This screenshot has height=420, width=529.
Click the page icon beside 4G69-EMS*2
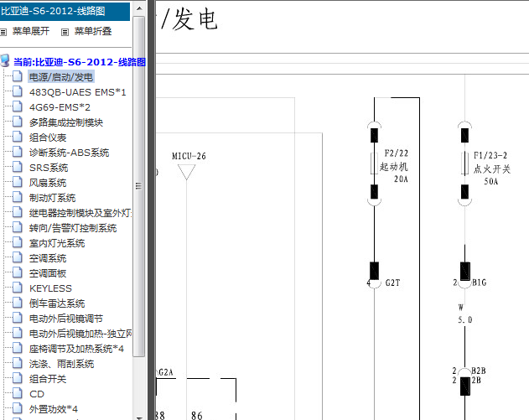pyautogui.click(x=18, y=106)
